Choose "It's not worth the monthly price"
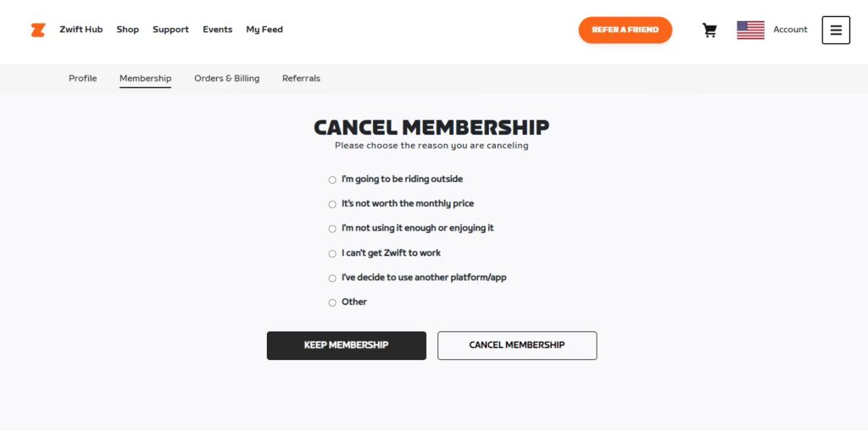 [332, 204]
